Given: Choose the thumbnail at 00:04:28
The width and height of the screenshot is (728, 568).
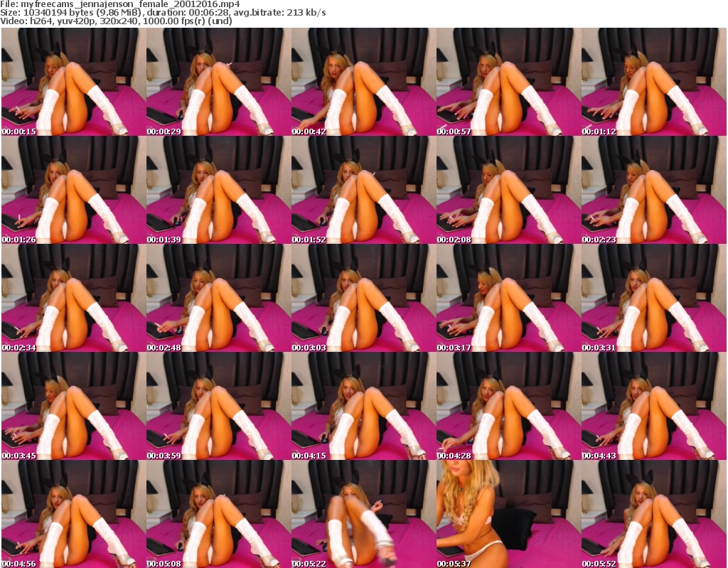Looking at the screenshot, I should click(x=508, y=407).
